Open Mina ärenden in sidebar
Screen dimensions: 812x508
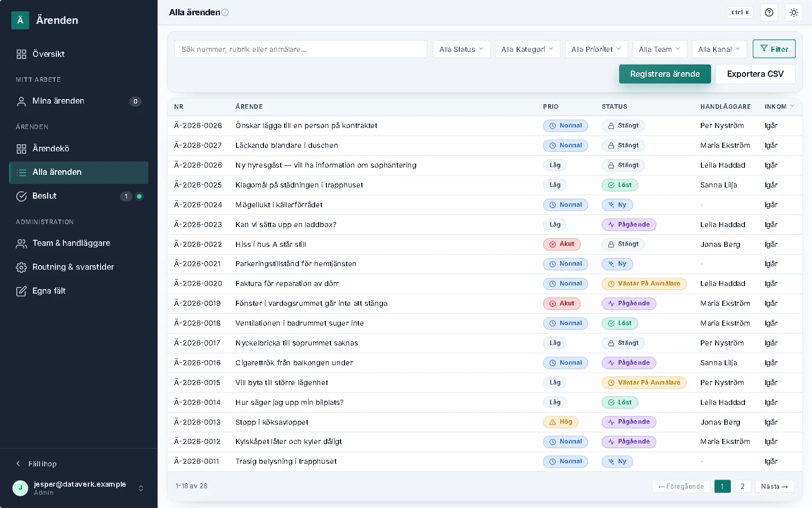79,102
